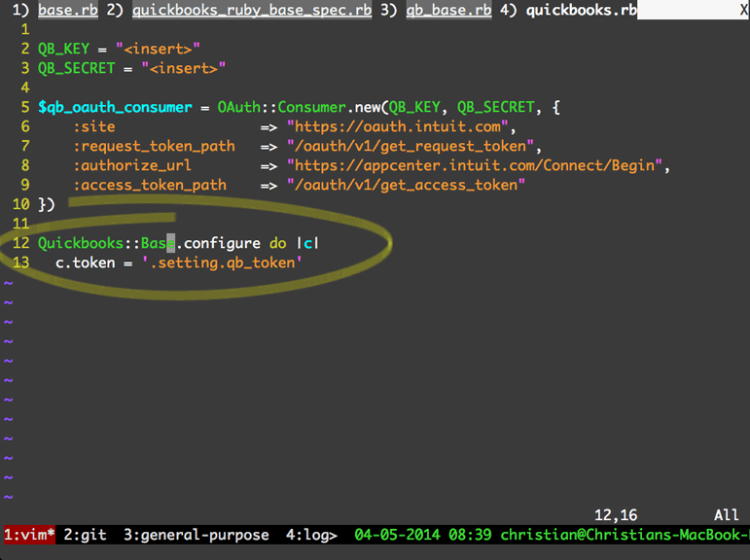Select tmux window 1:vim
The height and width of the screenshot is (560, 750).
(29, 534)
